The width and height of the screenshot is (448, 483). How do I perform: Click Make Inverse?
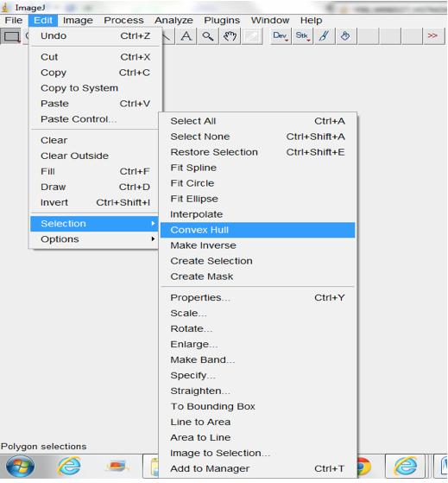[257, 245]
